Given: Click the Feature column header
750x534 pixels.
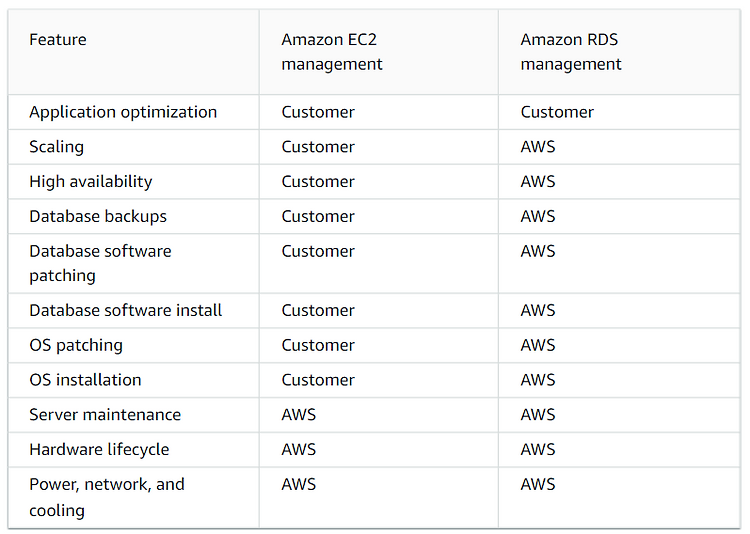Looking at the screenshot, I should pos(58,40).
